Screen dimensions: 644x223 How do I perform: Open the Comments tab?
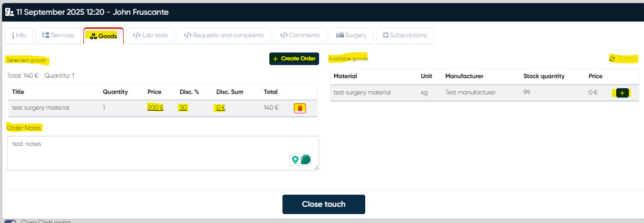300,35
